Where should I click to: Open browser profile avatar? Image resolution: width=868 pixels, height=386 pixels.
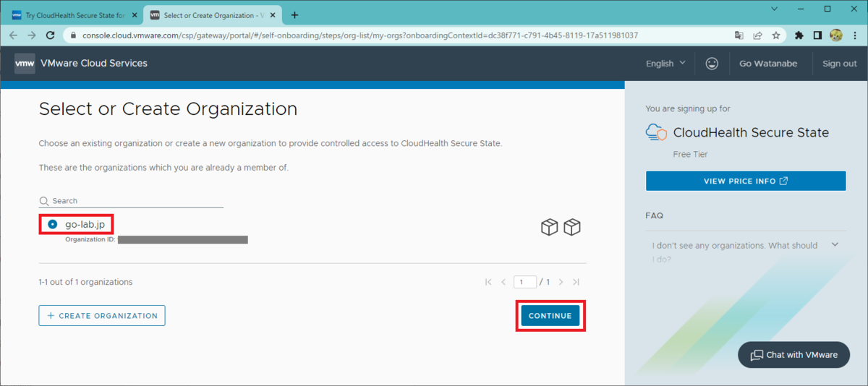[x=836, y=35]
